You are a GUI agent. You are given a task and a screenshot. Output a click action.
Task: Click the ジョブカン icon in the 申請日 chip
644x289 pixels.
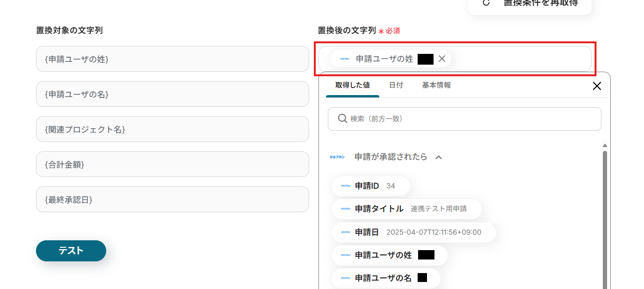(346, 232)
